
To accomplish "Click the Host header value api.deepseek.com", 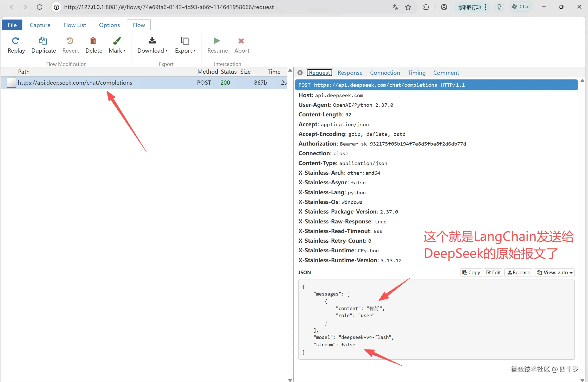I will coord(339,95).
